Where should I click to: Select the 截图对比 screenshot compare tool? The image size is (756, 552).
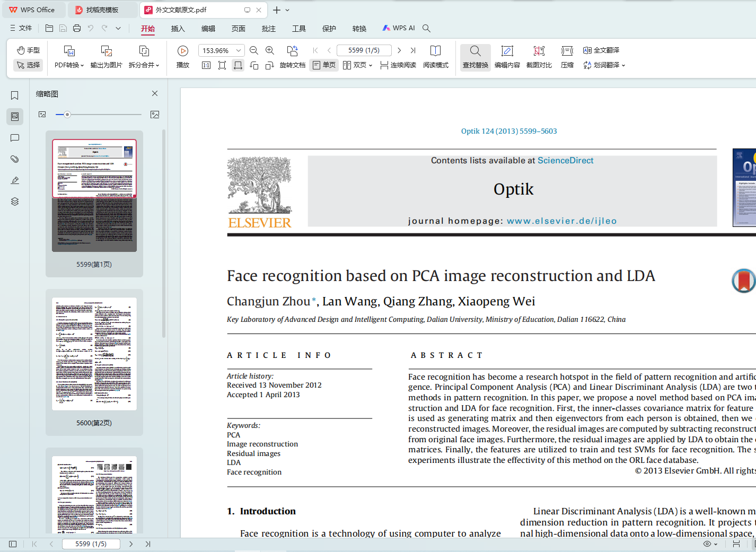point(539,57)
